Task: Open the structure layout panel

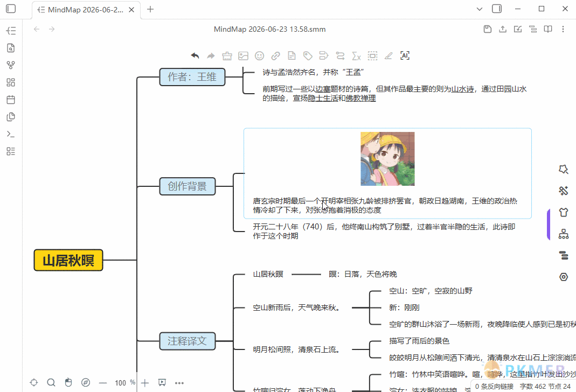Action: [564, 234]
